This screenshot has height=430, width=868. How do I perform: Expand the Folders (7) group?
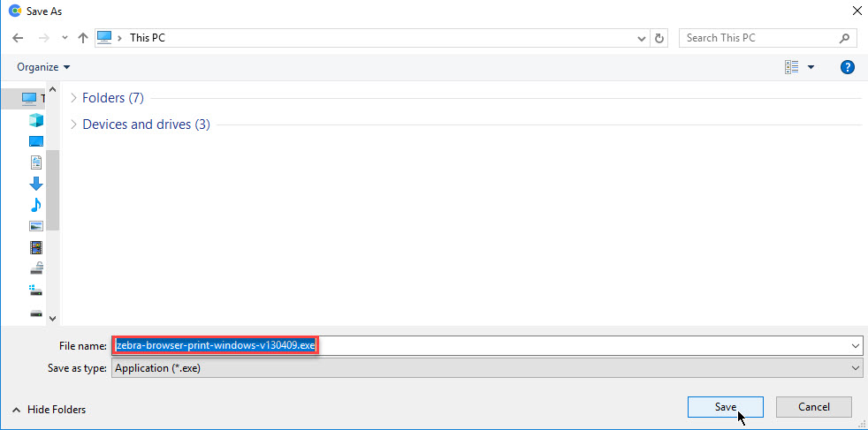73,98
